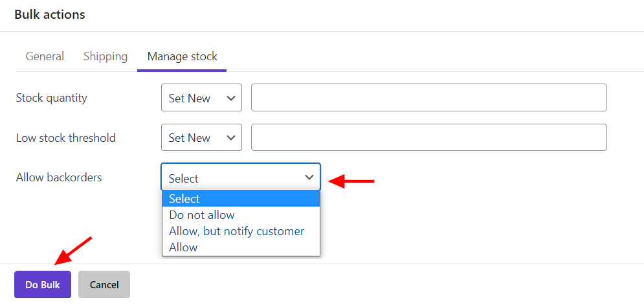Image resolution: width=644 pixels, height=307 pixels.
Task: Open the Shipping tab
Action: click(x=105, y=56)
